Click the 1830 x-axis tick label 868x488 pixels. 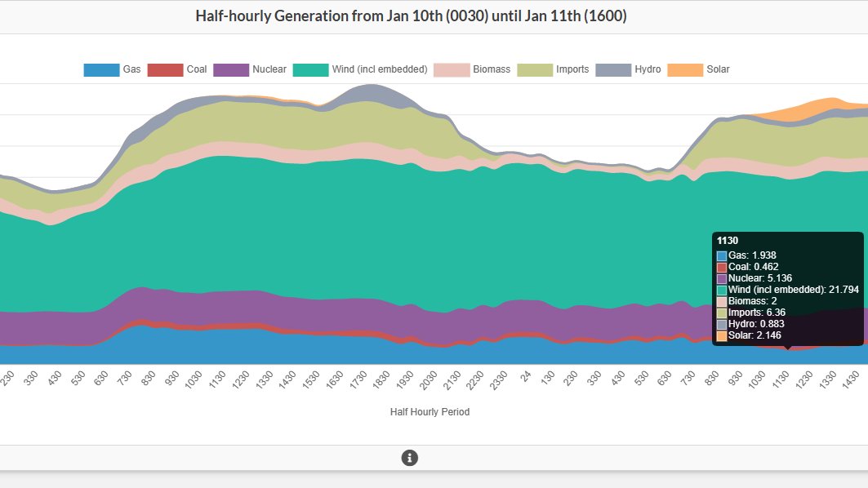(381, 379)
